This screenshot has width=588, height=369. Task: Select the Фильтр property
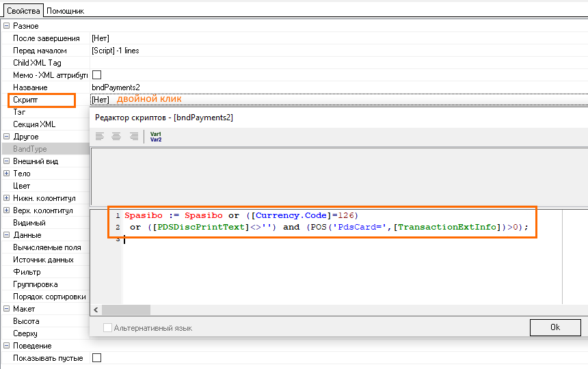click(27, 272)
